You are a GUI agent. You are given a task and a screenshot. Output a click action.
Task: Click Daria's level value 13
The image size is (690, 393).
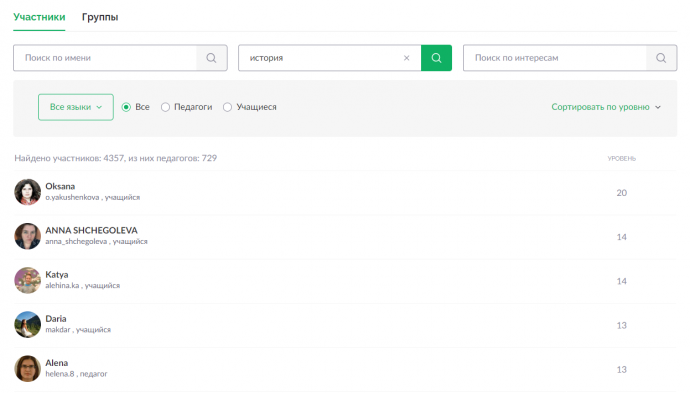[621, 325]
